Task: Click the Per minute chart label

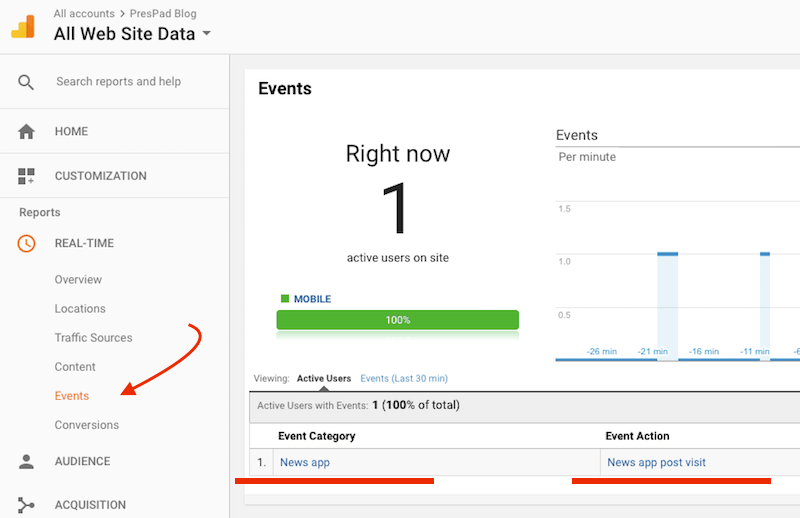Action: tap(587, 157)
